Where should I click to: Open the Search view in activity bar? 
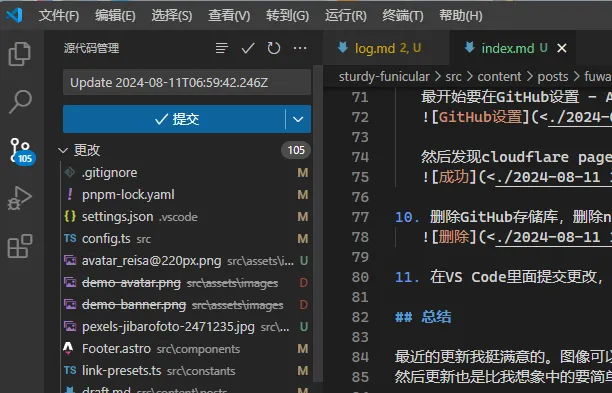20,101
